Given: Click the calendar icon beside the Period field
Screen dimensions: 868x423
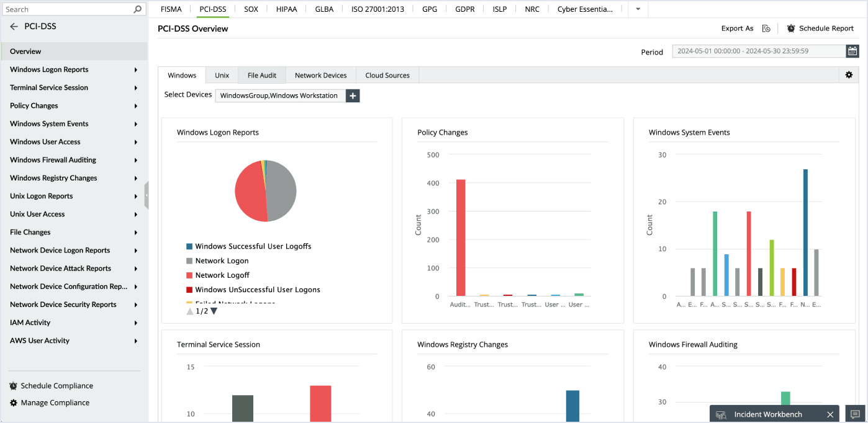Looking at the screenshot, I should pos(852,51).
